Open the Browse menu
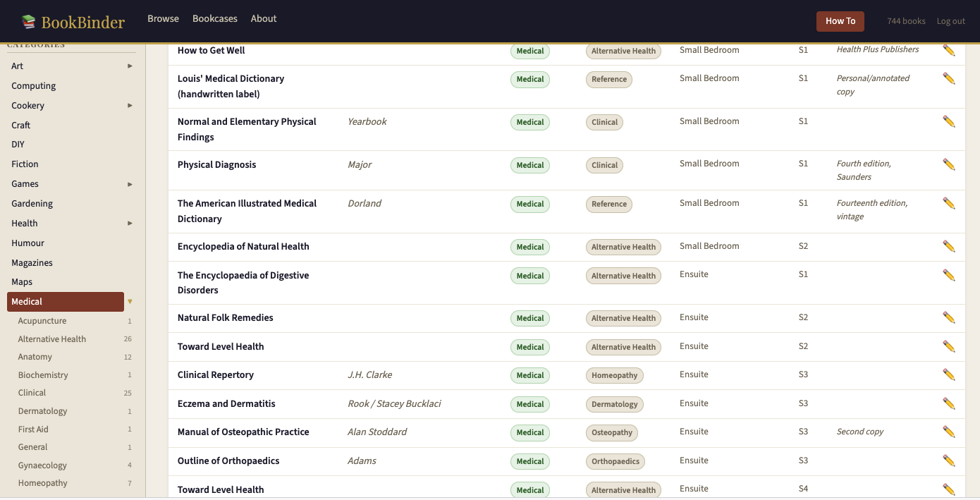The width and height of the screenshot is (980, 500). 163,18
